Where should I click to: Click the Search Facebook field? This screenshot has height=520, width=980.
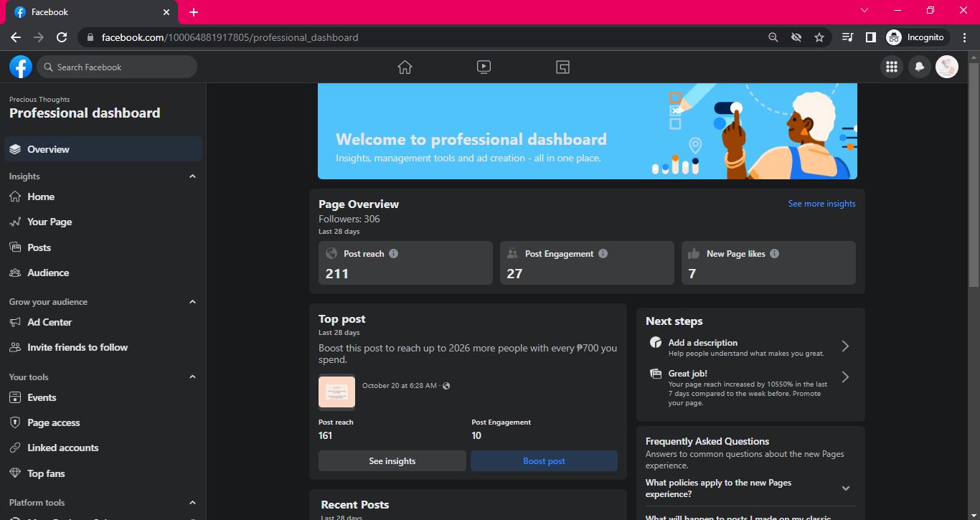tap(117, 67)
